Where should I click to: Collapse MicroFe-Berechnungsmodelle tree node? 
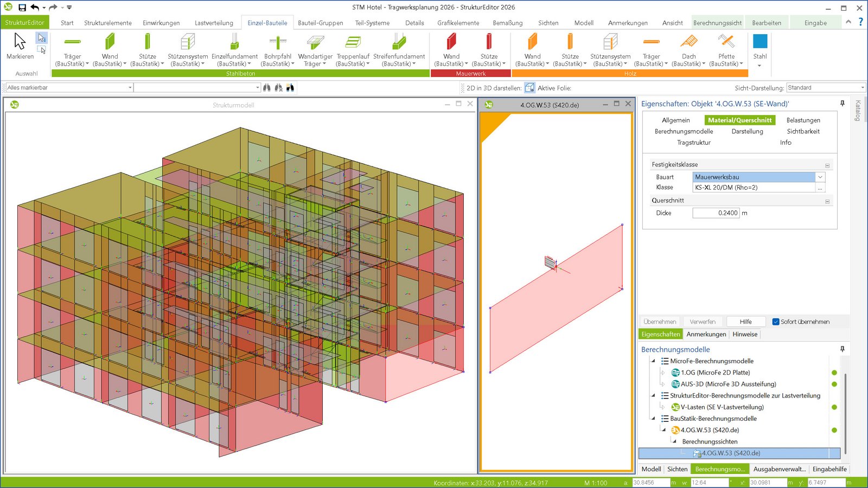point(653,361)
